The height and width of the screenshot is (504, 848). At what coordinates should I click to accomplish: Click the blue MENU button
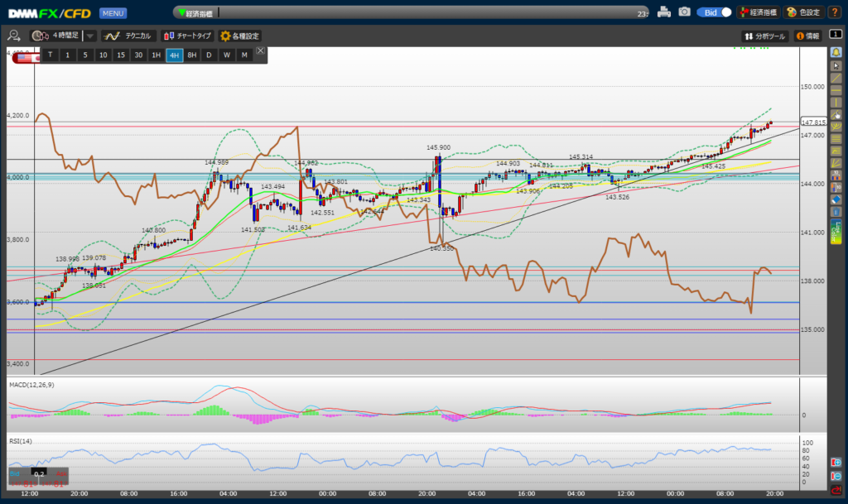pyautogui.click(x=113, y=13)
